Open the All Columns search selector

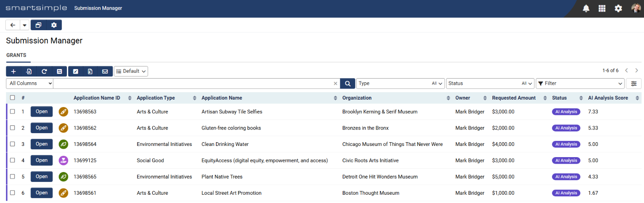pyautogui.click(x=30, y=83)
